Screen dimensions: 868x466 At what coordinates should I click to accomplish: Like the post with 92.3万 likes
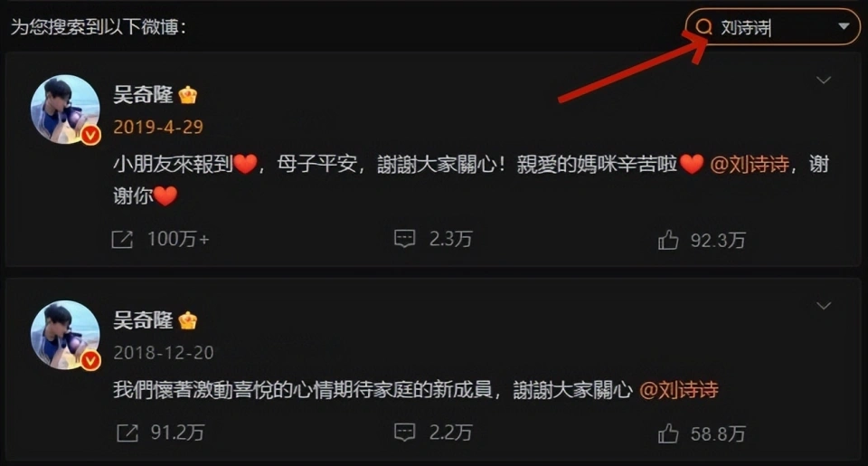click(x=668, y=240)
